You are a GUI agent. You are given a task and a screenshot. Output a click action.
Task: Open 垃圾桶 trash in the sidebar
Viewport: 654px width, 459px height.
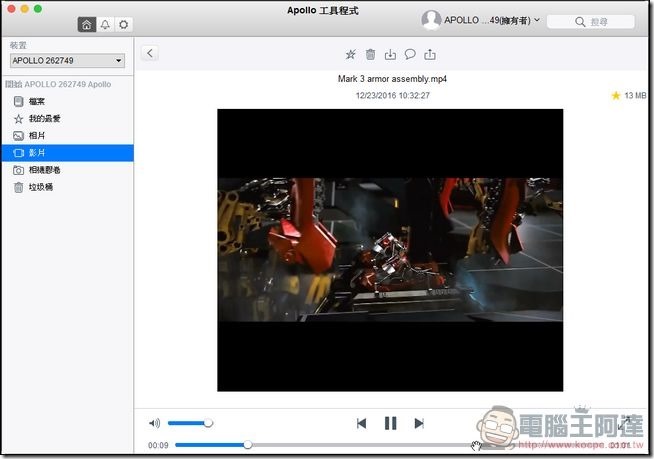click(x=40, y=186)
